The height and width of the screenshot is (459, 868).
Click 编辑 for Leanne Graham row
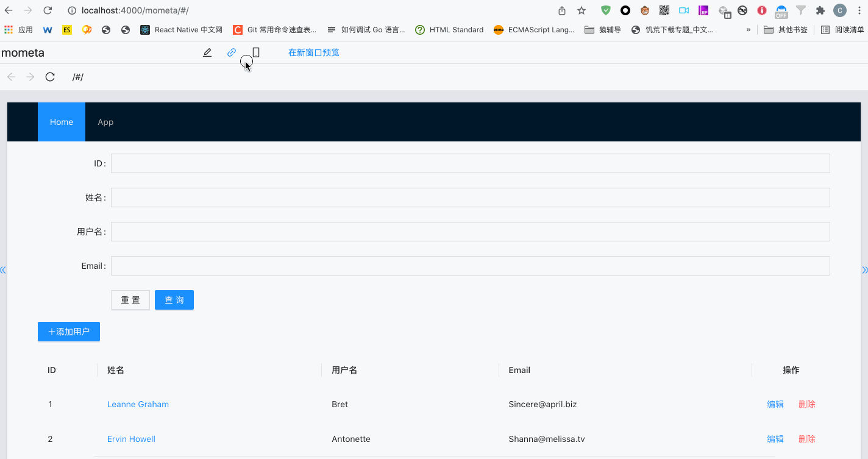pyautogui.click(x=775, y=404)
